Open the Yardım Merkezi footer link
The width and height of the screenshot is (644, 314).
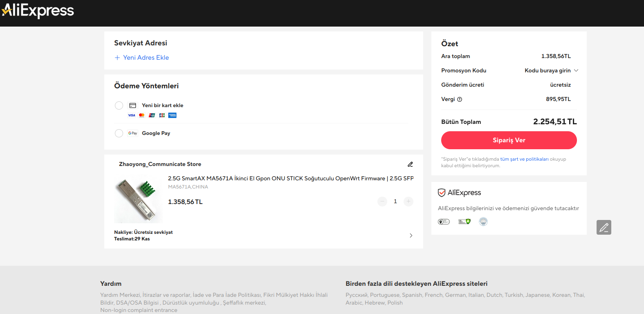click(x=120, y=295)
